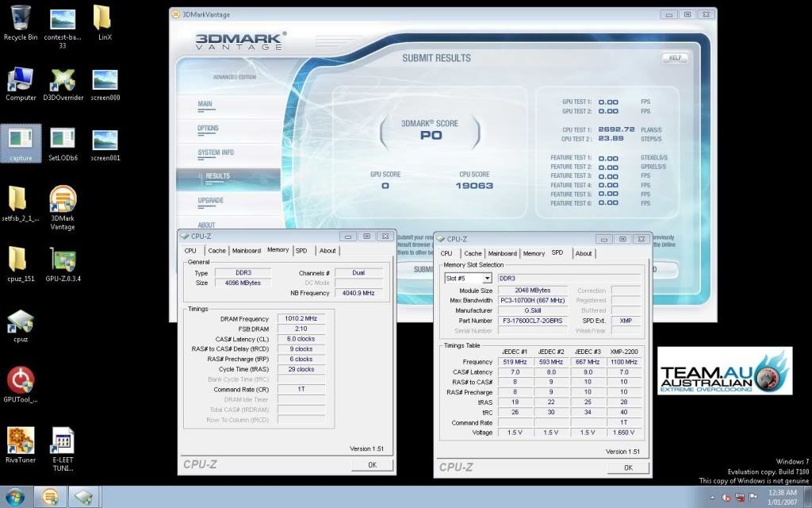Open the Options section in 3DMark Vantage
812x508 pixels.
click(x=208, y=129)
